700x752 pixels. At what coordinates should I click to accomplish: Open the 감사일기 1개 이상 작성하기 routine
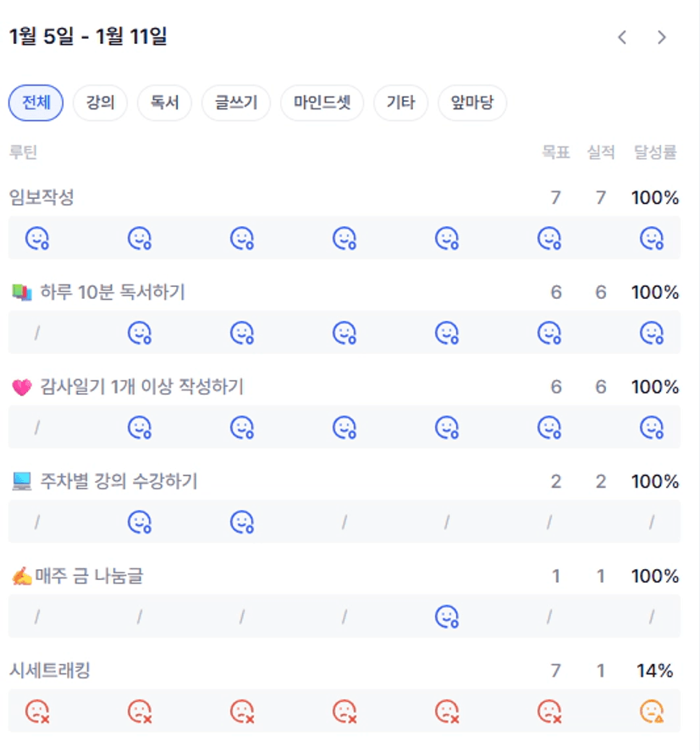click(141, 387)
